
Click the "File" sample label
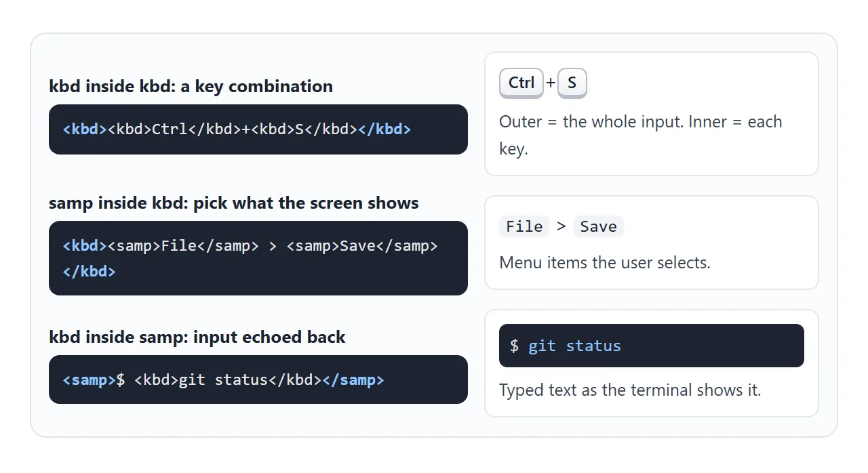(x=524, y=226)
